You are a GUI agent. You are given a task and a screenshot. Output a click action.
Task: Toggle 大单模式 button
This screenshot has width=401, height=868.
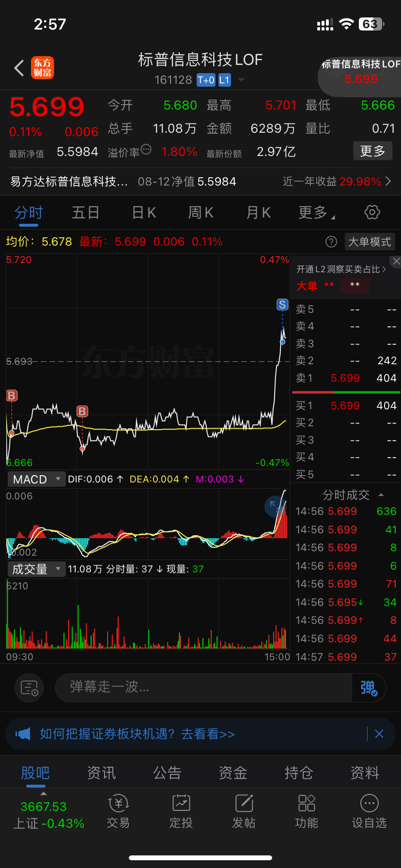[370, 242]
